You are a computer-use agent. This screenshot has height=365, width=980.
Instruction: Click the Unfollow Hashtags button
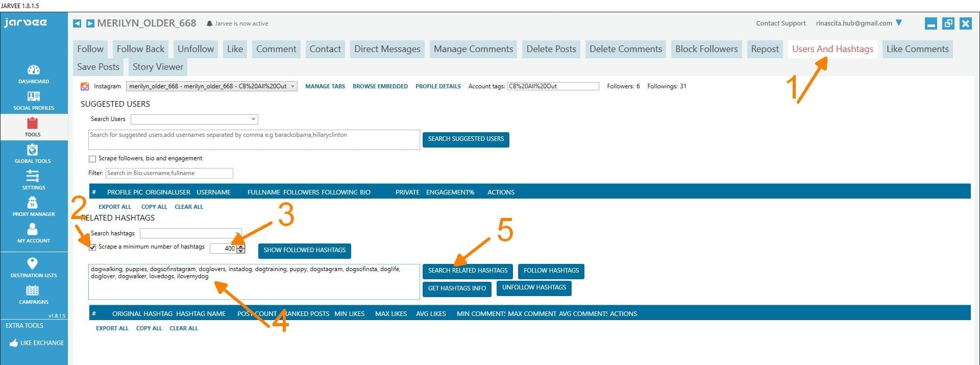(x=534, y=288)
